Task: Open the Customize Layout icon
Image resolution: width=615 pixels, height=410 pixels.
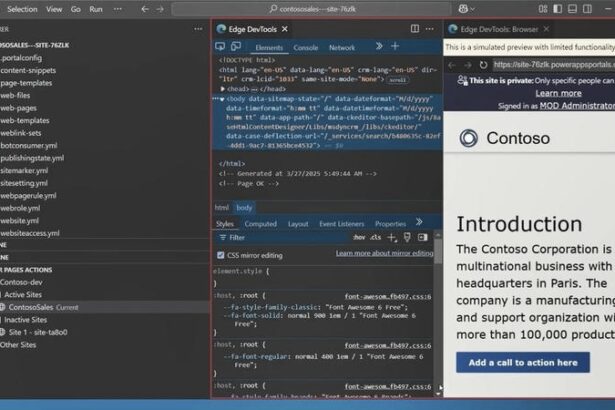Action: [543, 9]
